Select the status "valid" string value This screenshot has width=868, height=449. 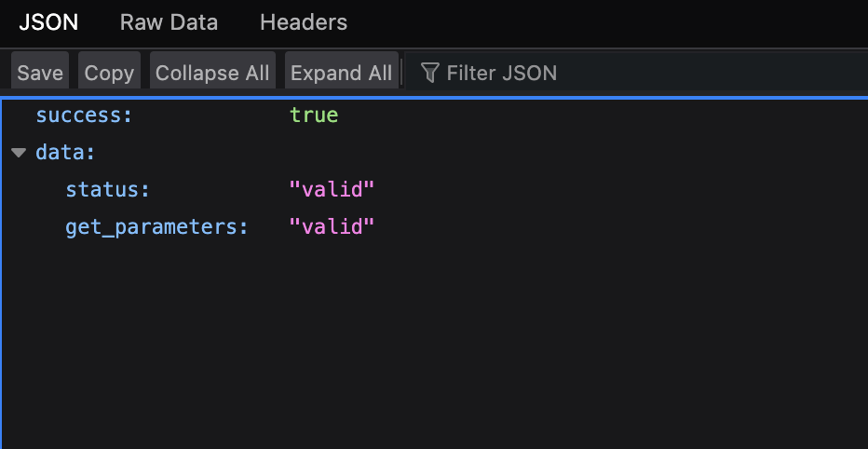pyautogui.click(x=332, y=190)
